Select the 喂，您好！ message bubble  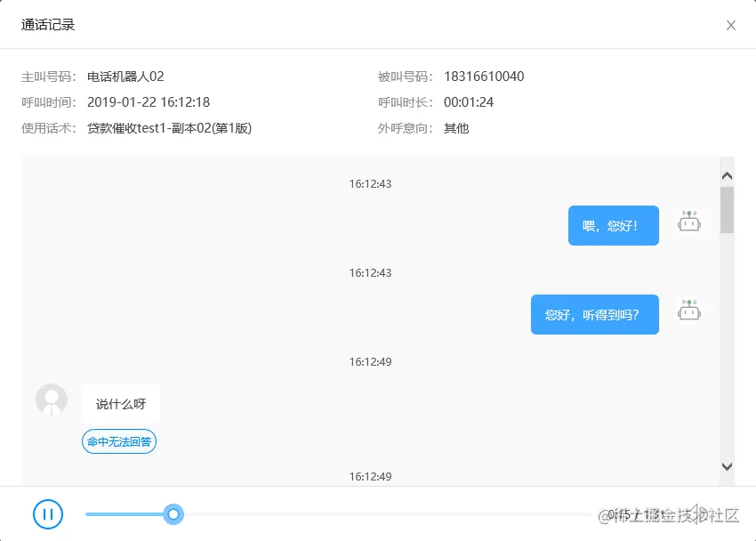[614, 225]
